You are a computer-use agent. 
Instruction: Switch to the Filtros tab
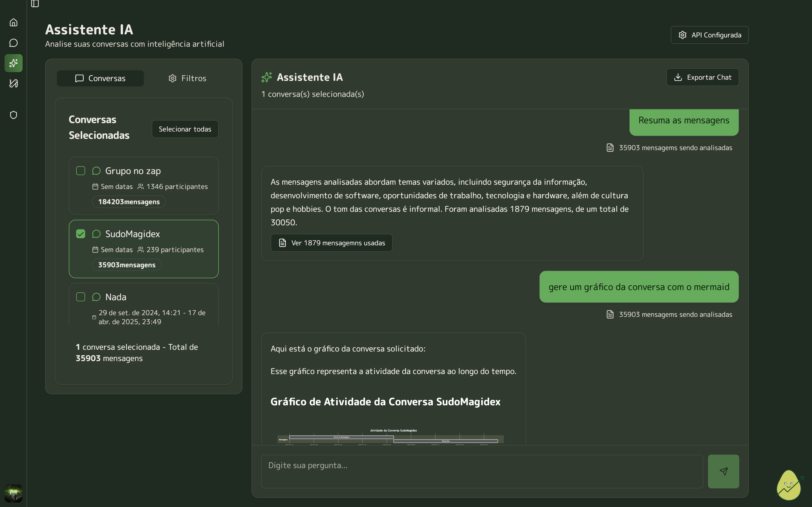tap(187, 78)
